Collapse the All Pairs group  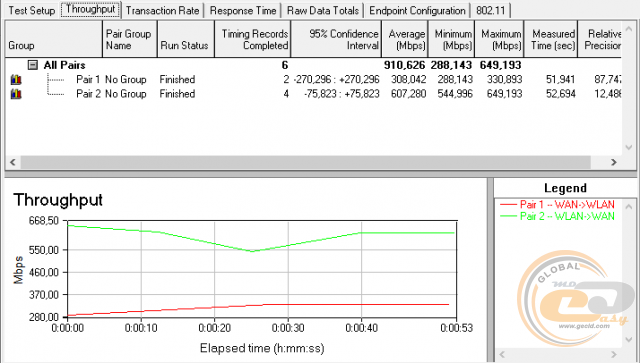33,65
